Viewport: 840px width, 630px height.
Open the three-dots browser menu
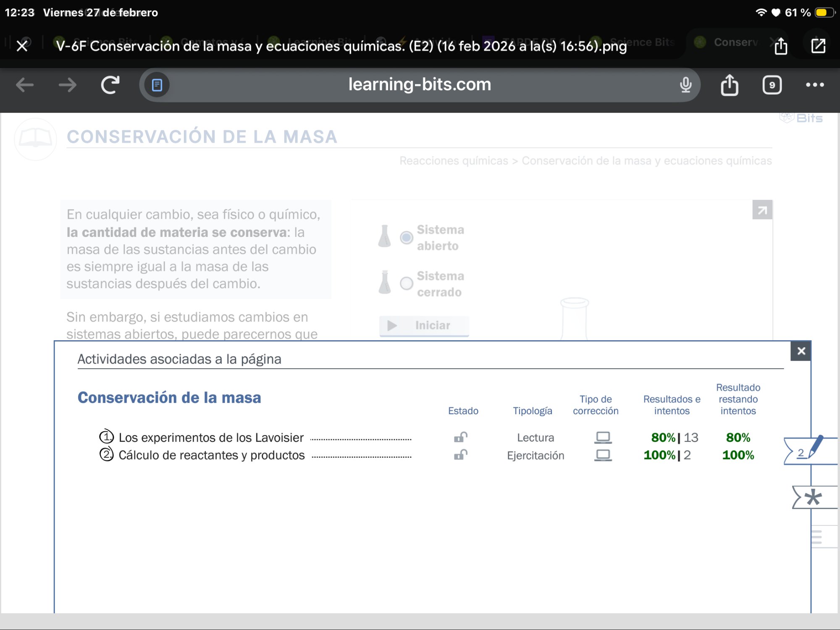point(814,85)
